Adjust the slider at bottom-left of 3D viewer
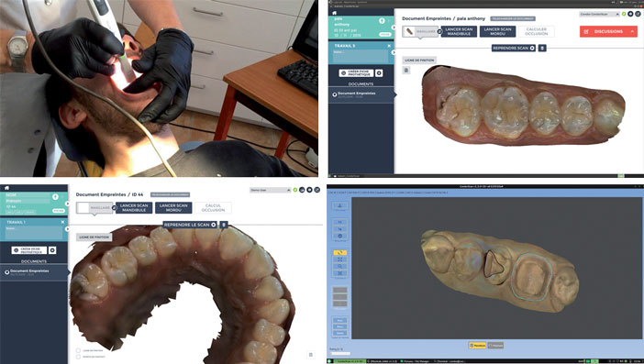 (x=340, y=353)
